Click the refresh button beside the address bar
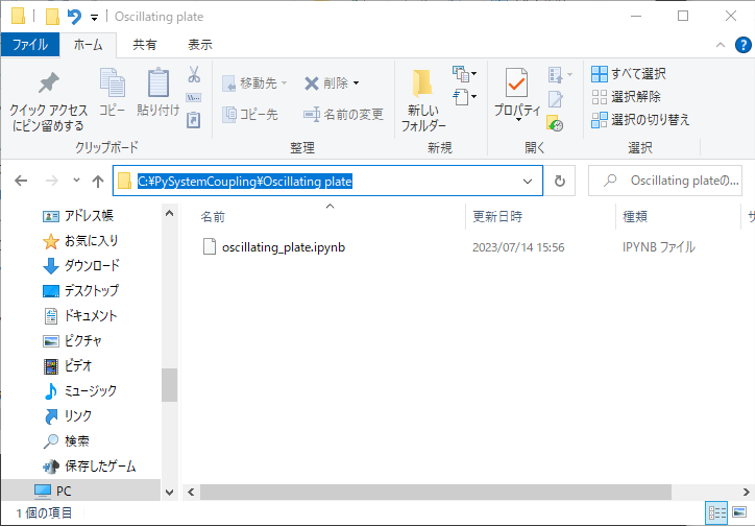Viewport: 755px width, 527px height. point(559,181)
